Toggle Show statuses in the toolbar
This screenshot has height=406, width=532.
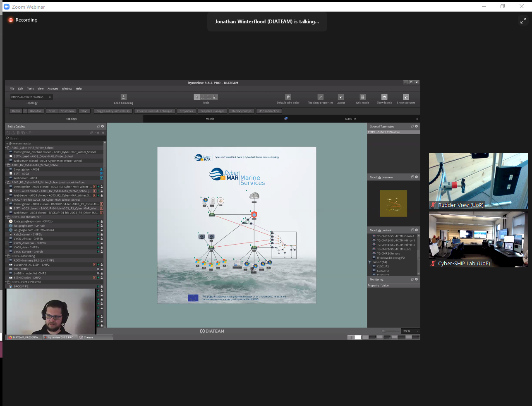(x=406, y=97)
